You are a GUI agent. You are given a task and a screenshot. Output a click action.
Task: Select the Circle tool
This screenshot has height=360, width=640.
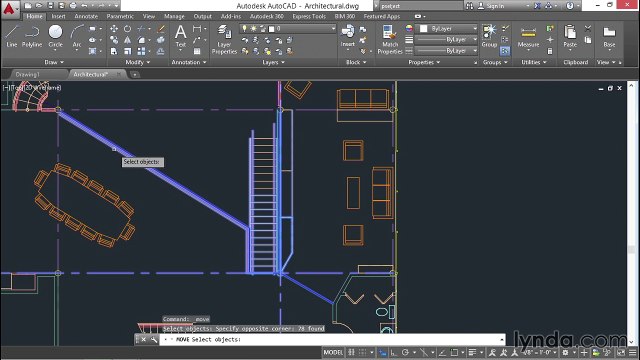point(55,36)
